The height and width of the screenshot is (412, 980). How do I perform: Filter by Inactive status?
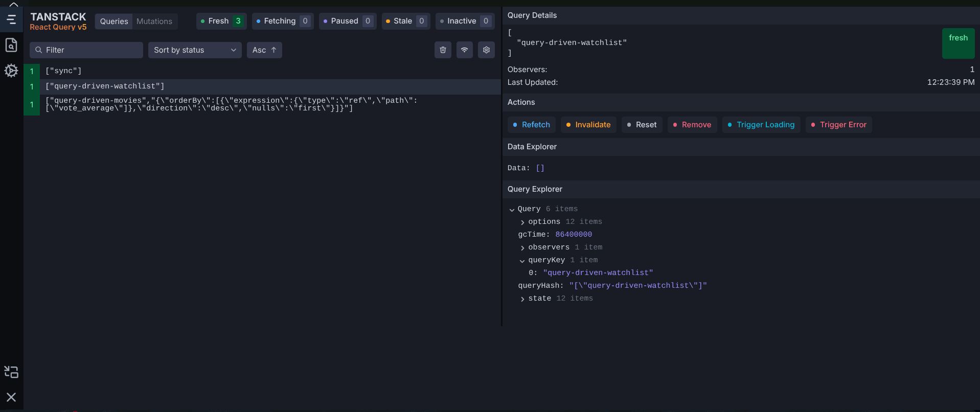tap(465, 21)
